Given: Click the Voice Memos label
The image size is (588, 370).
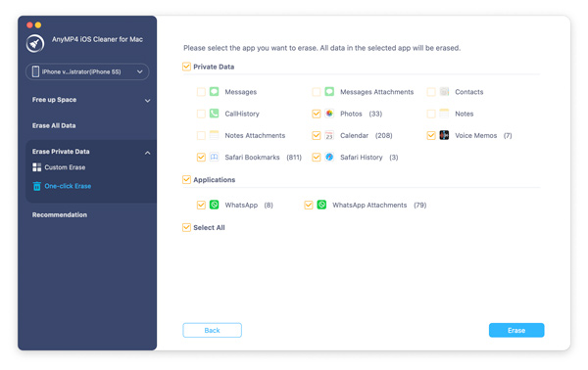Looking at the screenshot, I should click(476, 135).
